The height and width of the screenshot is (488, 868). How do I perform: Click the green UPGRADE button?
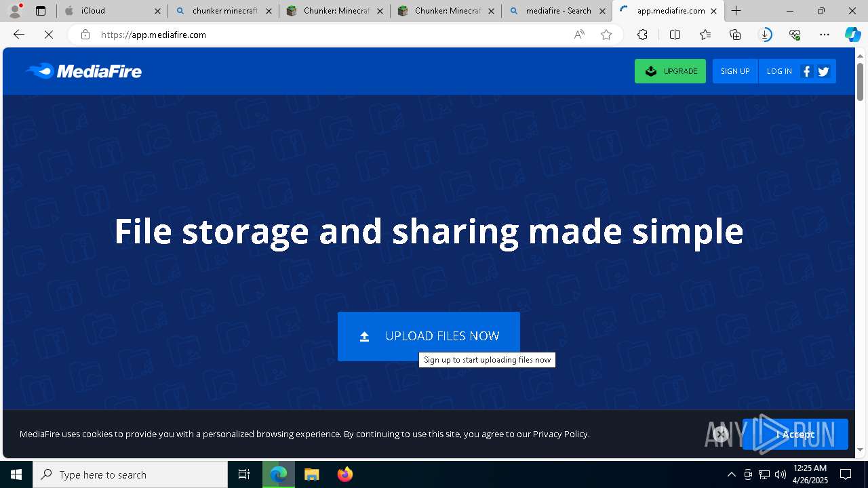point(670,71)
